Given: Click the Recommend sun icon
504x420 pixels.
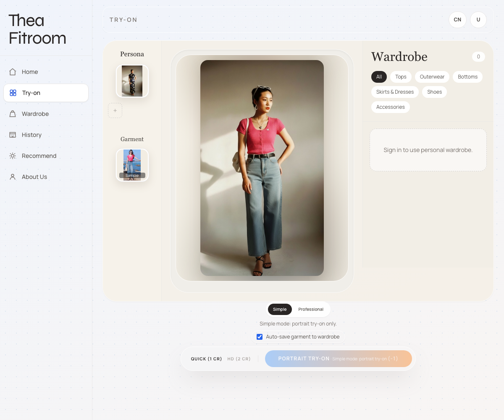Looking at the screenshot, I should coord(13,156).
